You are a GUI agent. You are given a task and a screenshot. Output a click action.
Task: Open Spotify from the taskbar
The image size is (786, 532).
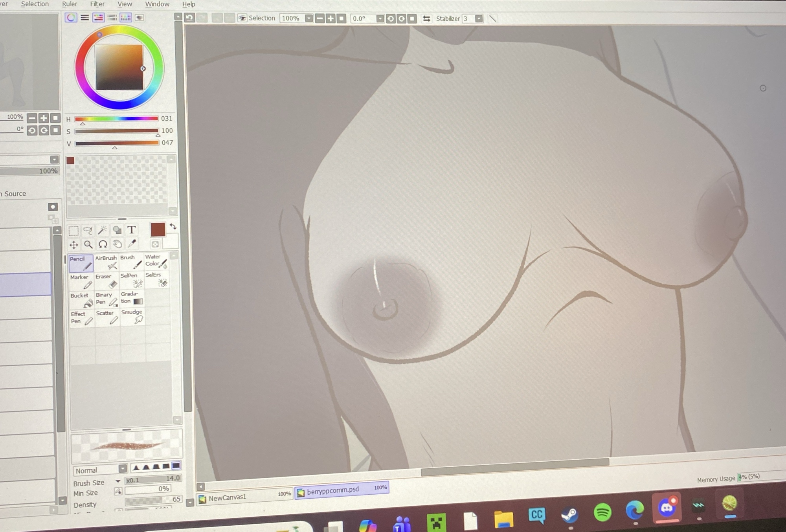[x=602, y=512]
